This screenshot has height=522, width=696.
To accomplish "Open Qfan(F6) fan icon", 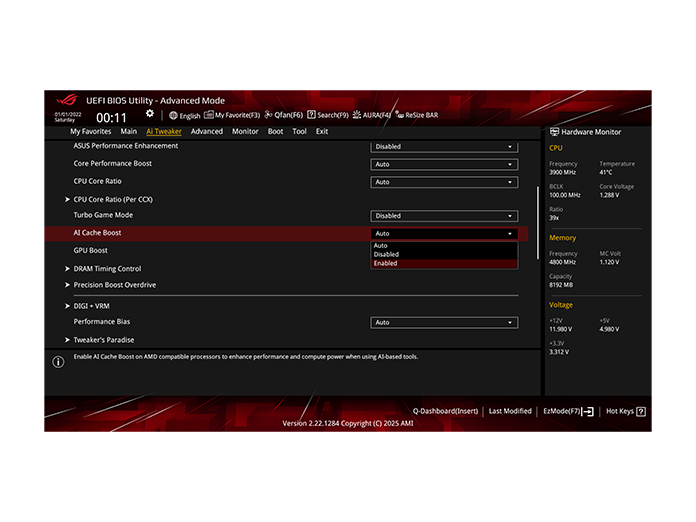I will (x=268, y=115).
